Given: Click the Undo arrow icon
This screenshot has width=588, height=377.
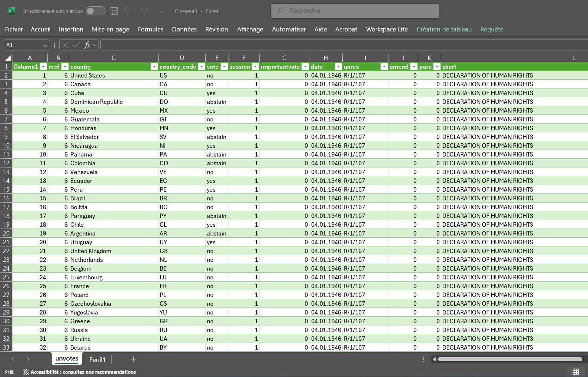Looking at the screenshot, I should pos(127,11).
